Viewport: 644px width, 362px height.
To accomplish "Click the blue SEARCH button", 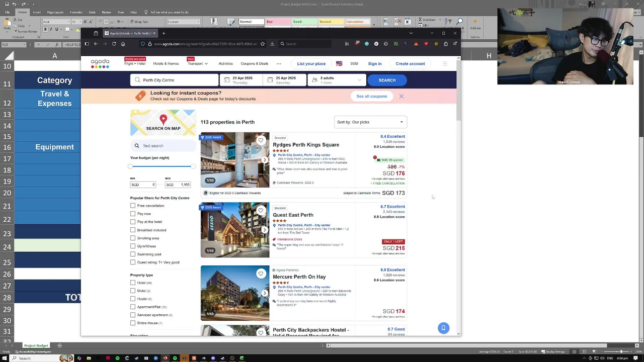I will pyautogui.click(x=387, y=80).
